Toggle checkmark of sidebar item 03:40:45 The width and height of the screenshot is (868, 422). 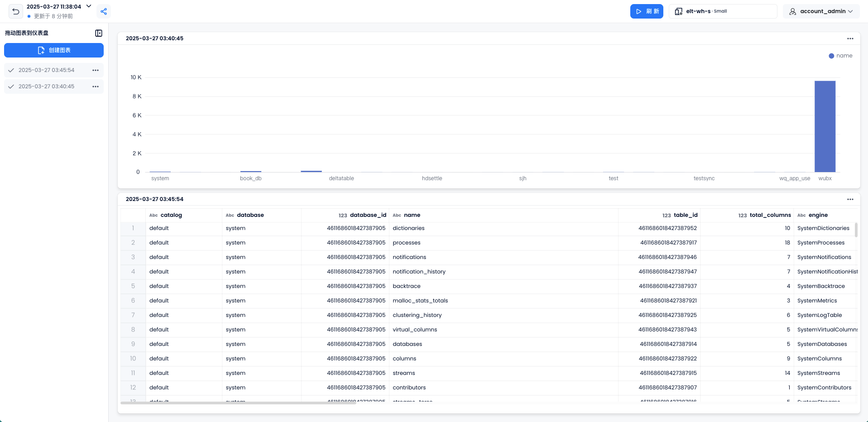[x=11, y=86]
